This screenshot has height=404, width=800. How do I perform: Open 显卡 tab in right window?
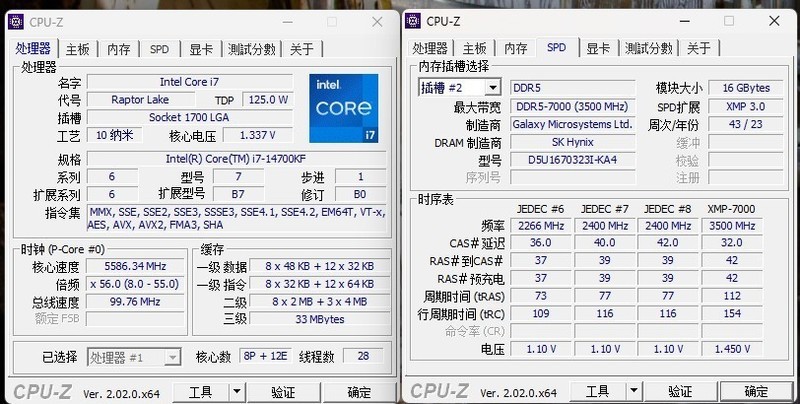(x=598, y=48)
